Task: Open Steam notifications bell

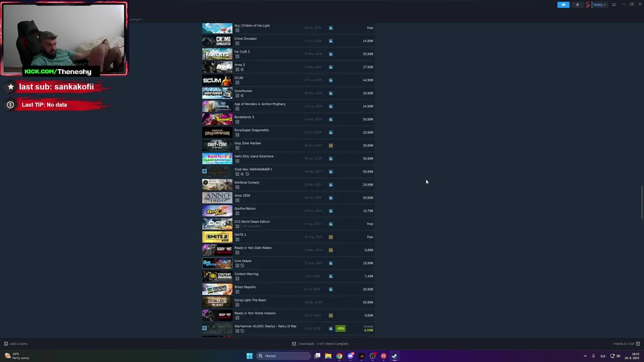Action: 577,5
